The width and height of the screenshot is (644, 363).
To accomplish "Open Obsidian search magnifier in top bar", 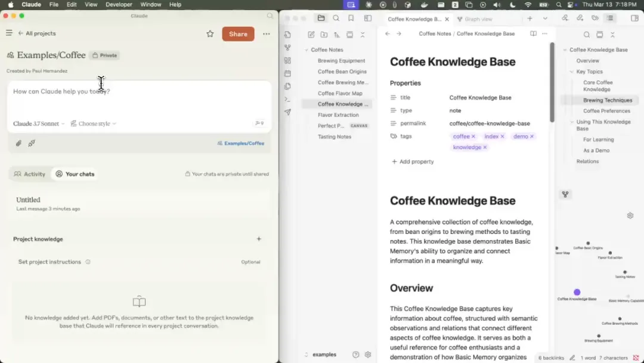I will pos(336,18).
